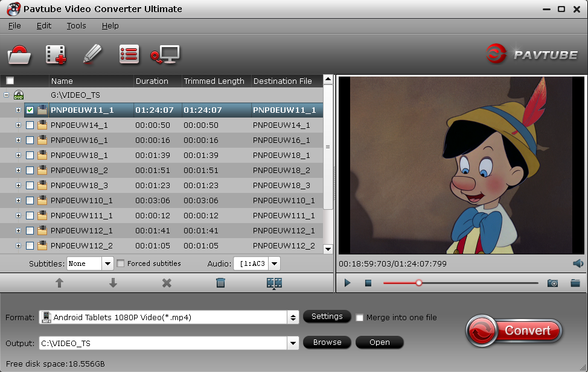588x372 pixels.
Task: Check the PNP0EUW18_1 title checkbox
Action: click(x=30, y=155)
